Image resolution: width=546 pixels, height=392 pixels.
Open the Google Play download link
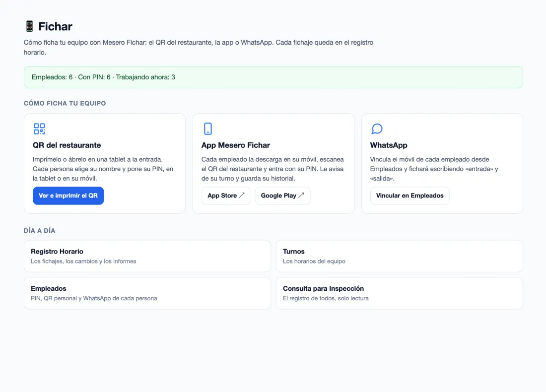tap(282, 196)
